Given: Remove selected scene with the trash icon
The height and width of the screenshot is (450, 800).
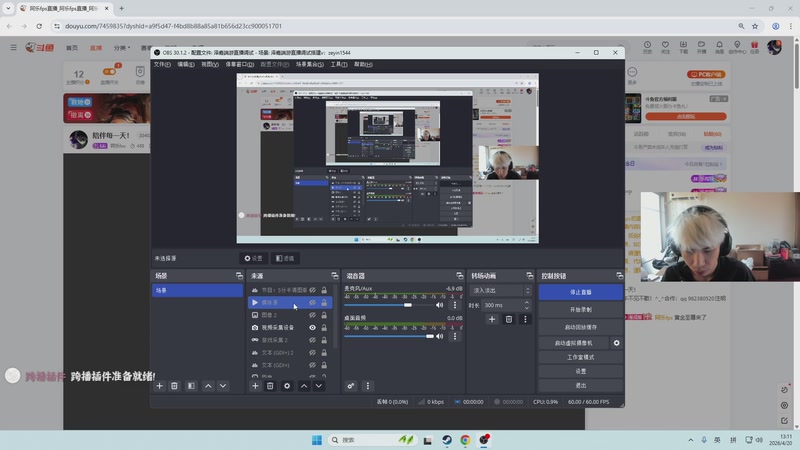Looking at the screenshot, I should [174, 386].
